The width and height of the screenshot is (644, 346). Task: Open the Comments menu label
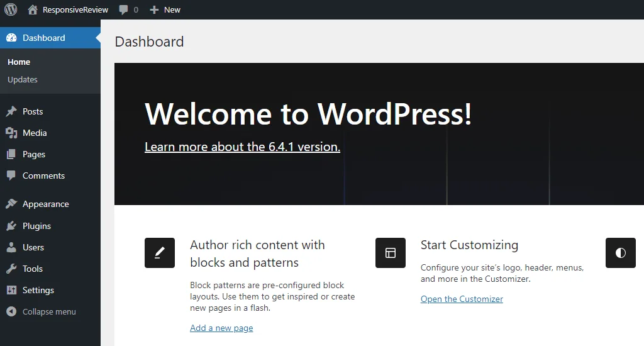point(43,176)
